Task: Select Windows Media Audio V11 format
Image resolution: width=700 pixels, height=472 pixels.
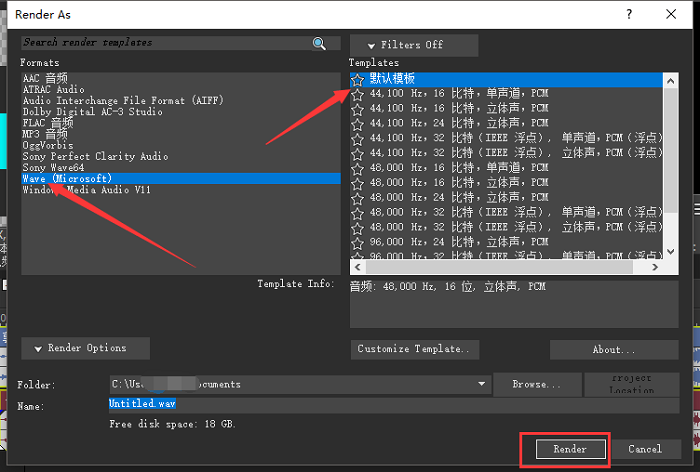Action: 181,190
